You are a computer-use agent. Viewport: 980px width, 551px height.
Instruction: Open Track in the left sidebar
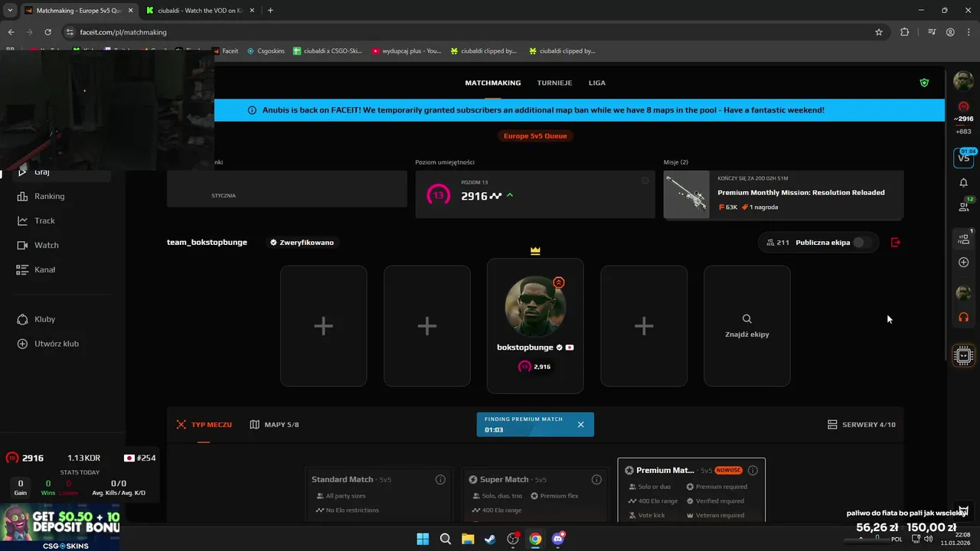click(44, 220)
